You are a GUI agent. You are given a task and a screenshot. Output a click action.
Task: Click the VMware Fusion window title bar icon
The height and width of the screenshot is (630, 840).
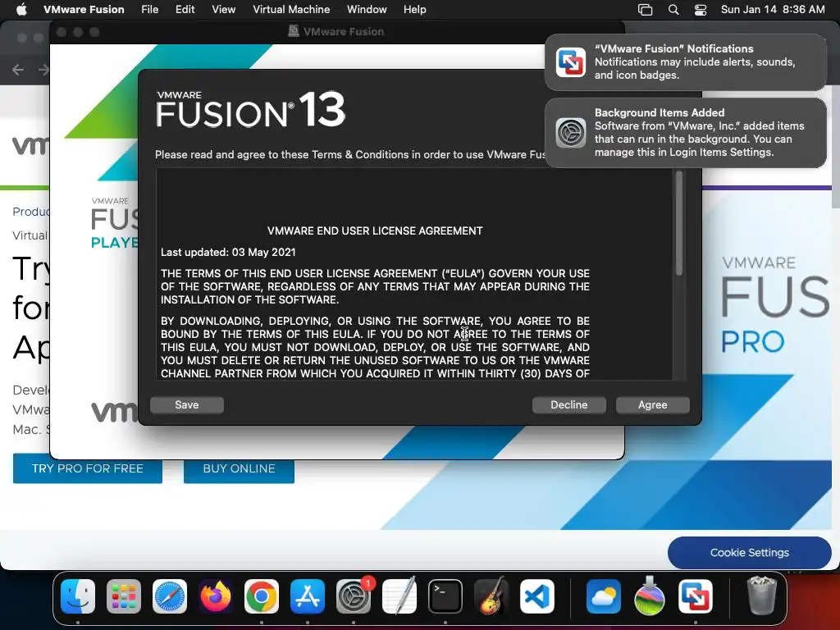[x=293, y=31]
